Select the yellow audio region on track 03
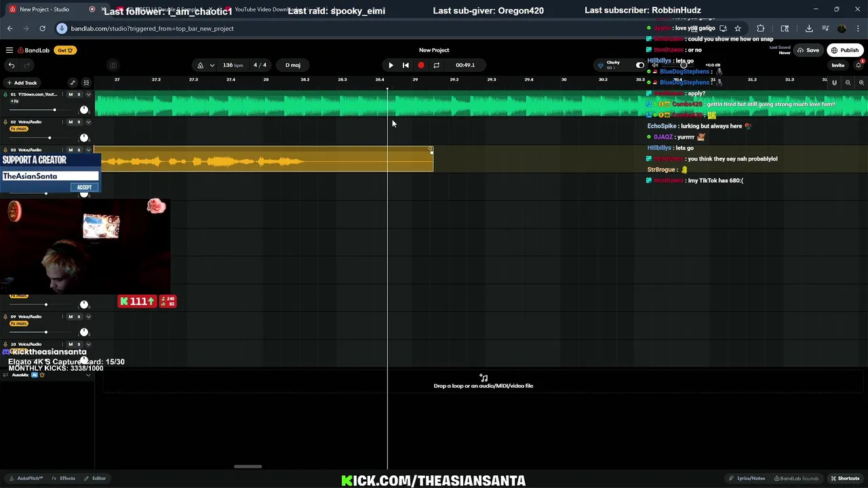868x488 pixels. (x=264, y=159)
